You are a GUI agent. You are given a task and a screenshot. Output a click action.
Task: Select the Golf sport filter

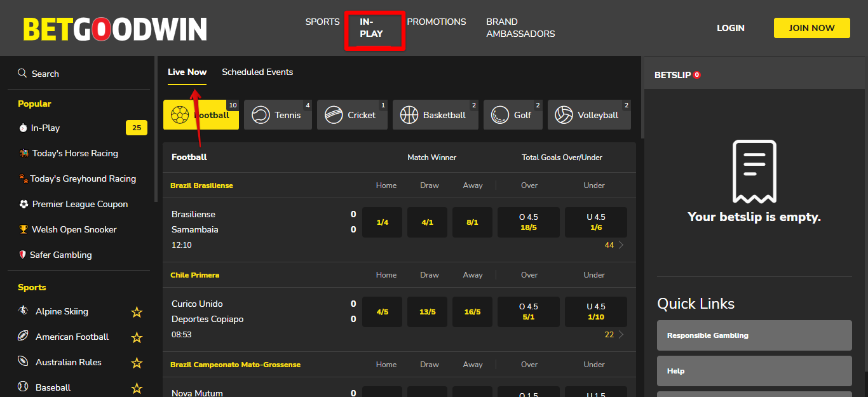pos(513,115)
